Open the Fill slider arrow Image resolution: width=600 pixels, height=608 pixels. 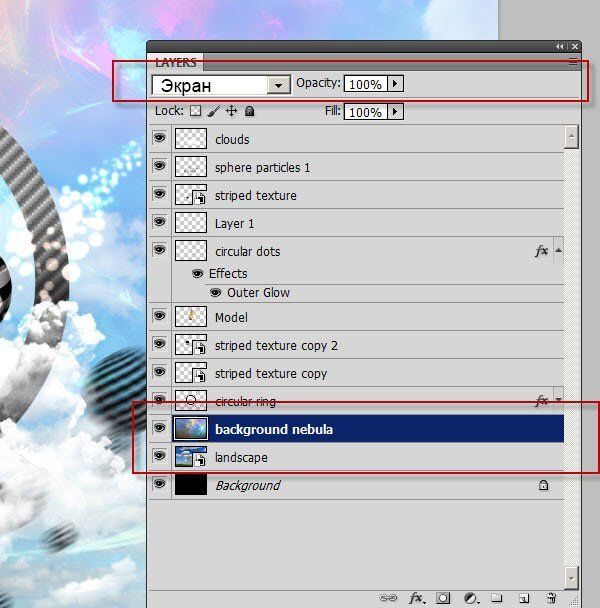pyautogui.click(x=395, y=112)
